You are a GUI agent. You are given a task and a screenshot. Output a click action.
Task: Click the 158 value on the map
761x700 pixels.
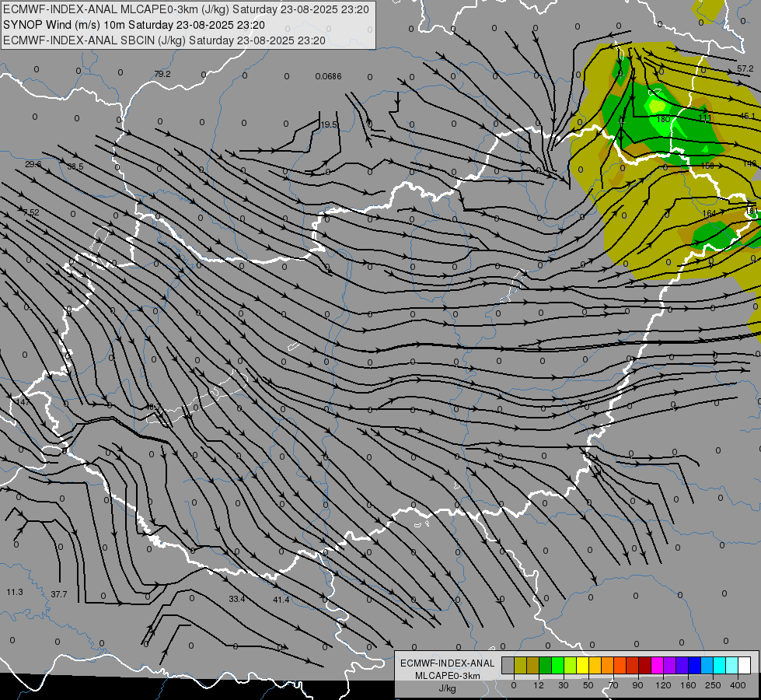pyautogui.click(x=707, y=166)
